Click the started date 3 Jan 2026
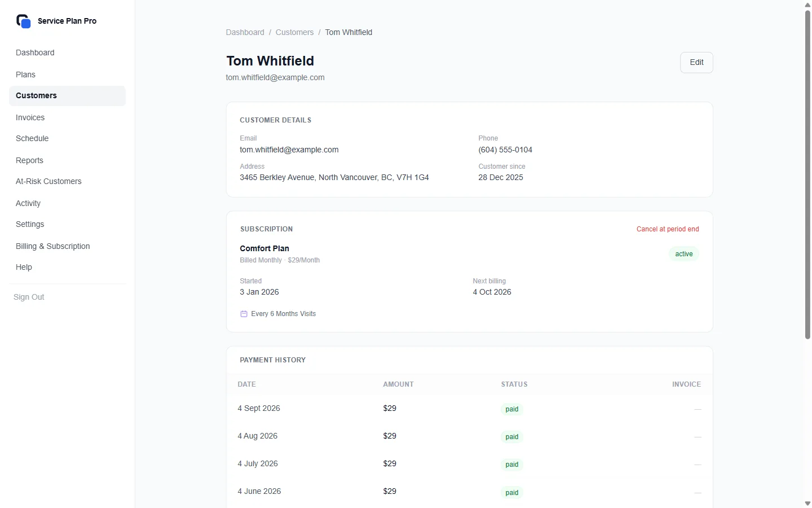 pyautogui.click(x=259, y=292)
